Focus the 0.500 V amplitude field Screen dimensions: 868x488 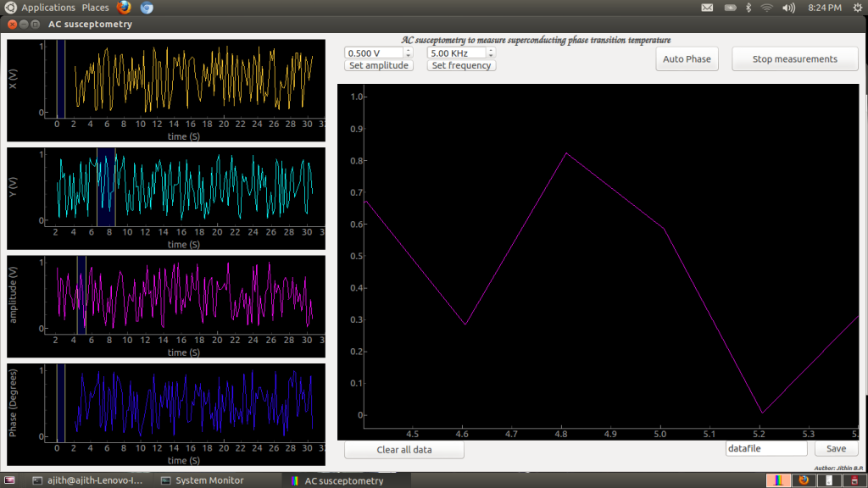[x=374, y=53]
